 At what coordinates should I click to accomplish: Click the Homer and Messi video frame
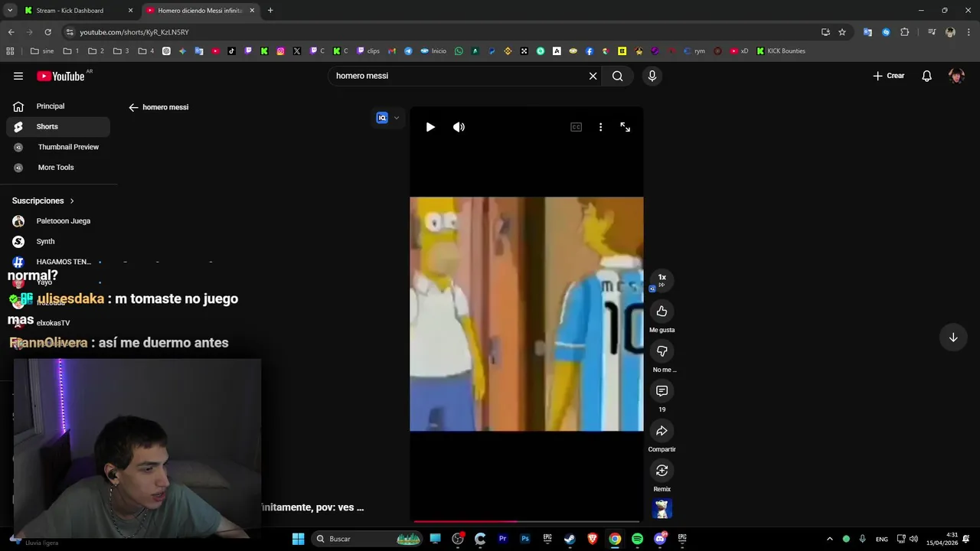point(527,314)
